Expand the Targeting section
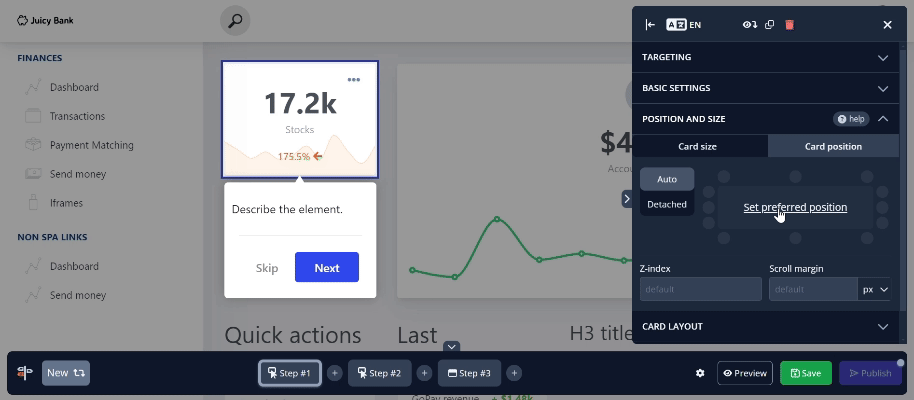Image resolution: width=914 pixels, height=400 pixels. click(766, 57)
